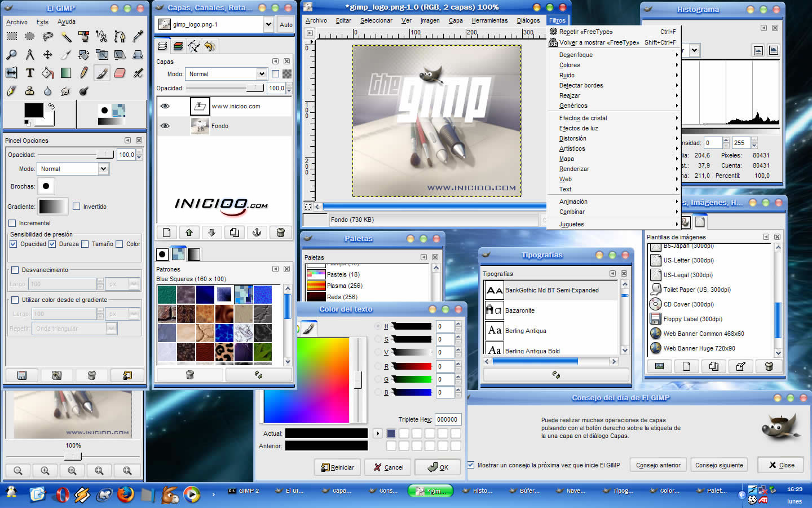Click the black foreground color swatch
Image resolution: width=812 pixels, height=508 pixels.
(x=34, y=111)
